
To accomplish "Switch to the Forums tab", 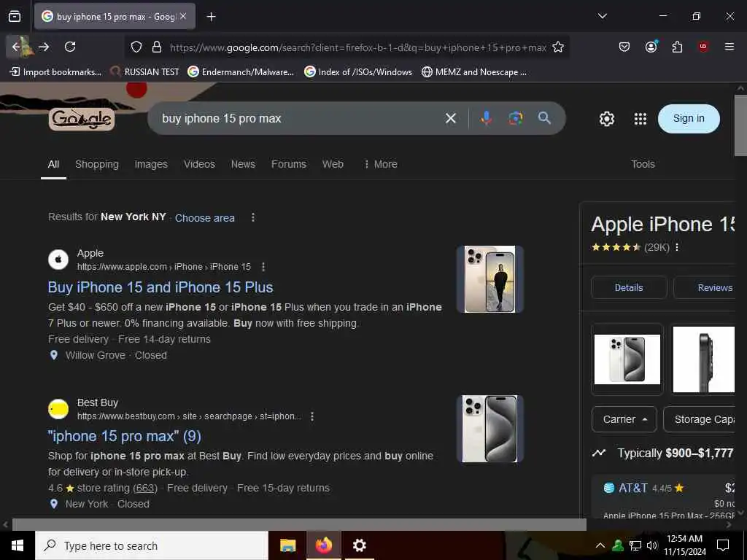I will tap(289, 164).
